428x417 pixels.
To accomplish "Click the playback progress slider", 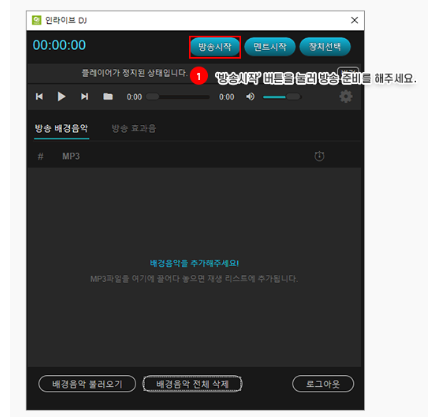I will [178, 97].
